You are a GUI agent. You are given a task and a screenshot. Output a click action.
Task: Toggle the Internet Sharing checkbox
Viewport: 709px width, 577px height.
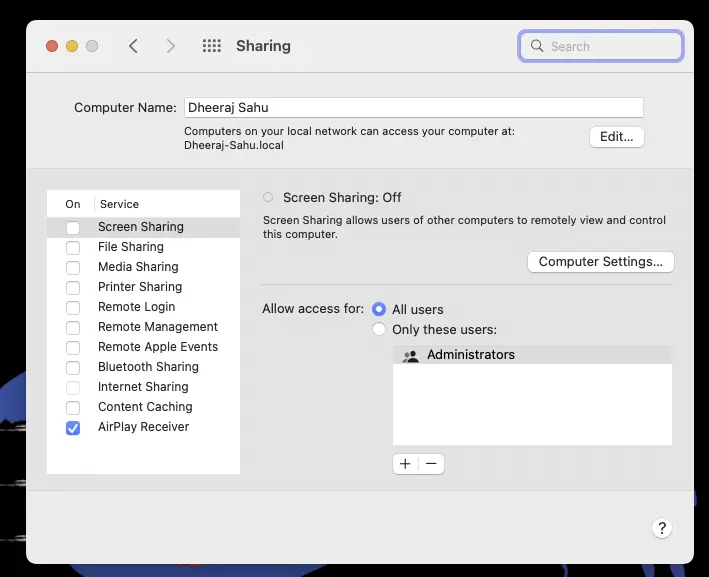(x=73, y=388)
